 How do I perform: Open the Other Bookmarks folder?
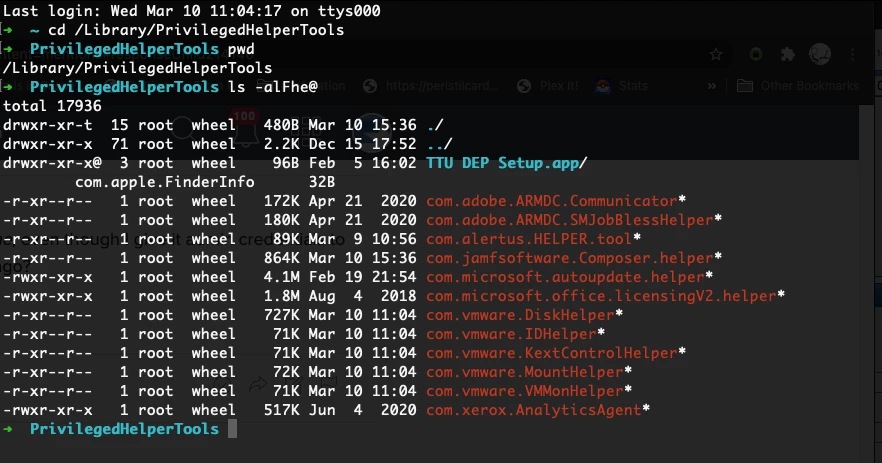tap(798, 86)
